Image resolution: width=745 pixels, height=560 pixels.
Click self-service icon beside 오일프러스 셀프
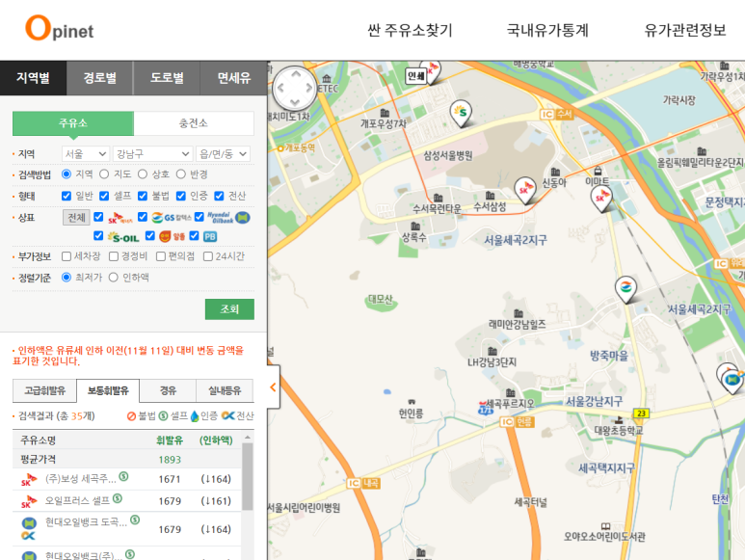coord(118,498)
